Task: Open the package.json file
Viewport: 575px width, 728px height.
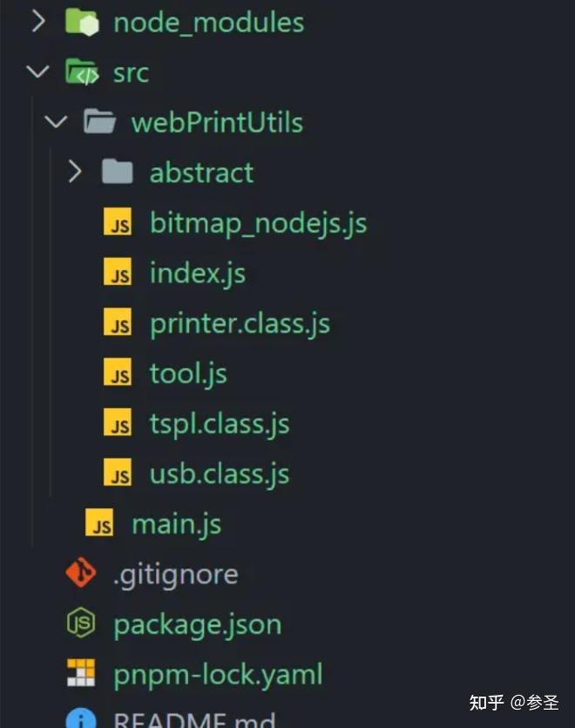Action: click(x=197, y=624)
